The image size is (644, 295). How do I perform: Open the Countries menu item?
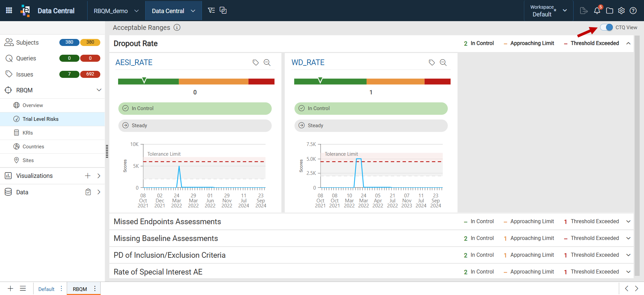[x=52, y=147]
